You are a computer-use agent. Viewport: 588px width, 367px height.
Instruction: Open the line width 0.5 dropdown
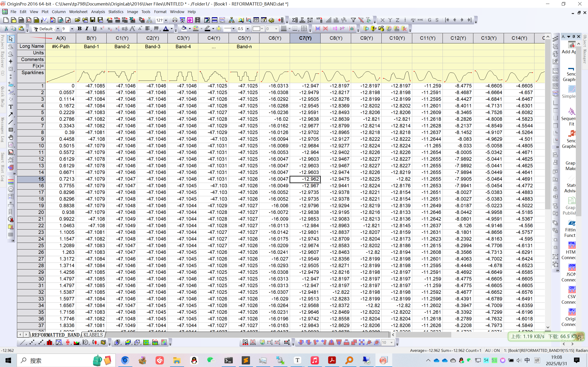tap(248, 29)
